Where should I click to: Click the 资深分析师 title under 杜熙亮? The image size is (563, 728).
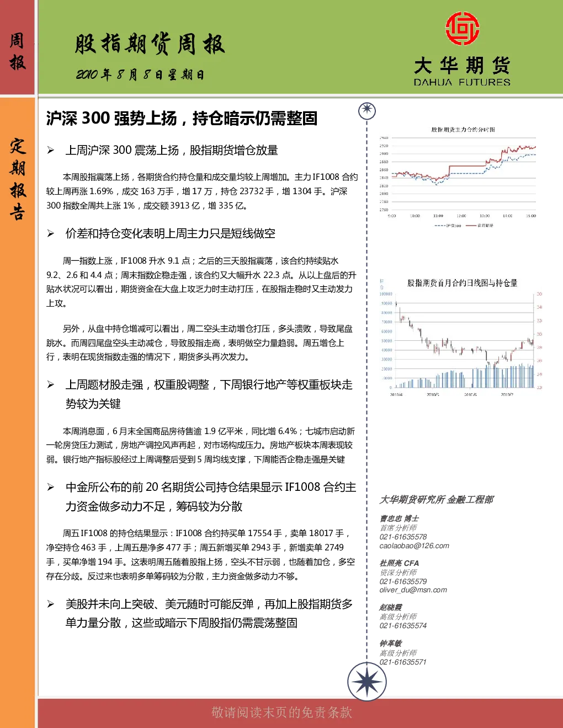[398, 572]
